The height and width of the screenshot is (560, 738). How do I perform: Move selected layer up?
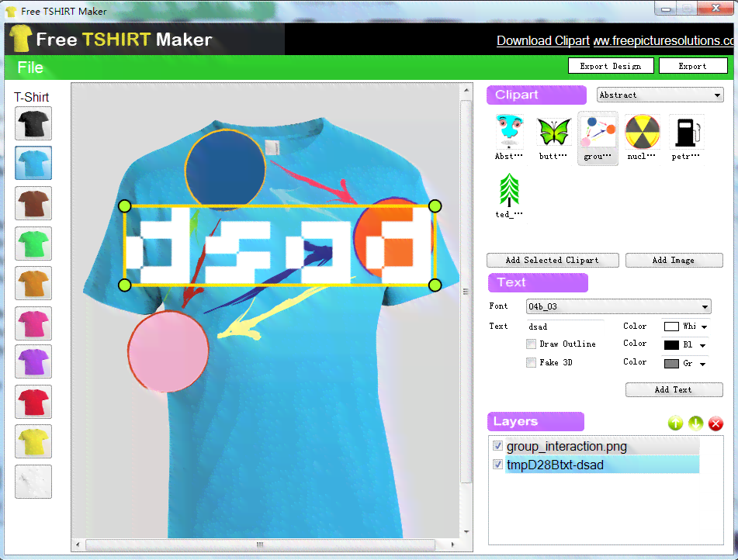point(675,423)
